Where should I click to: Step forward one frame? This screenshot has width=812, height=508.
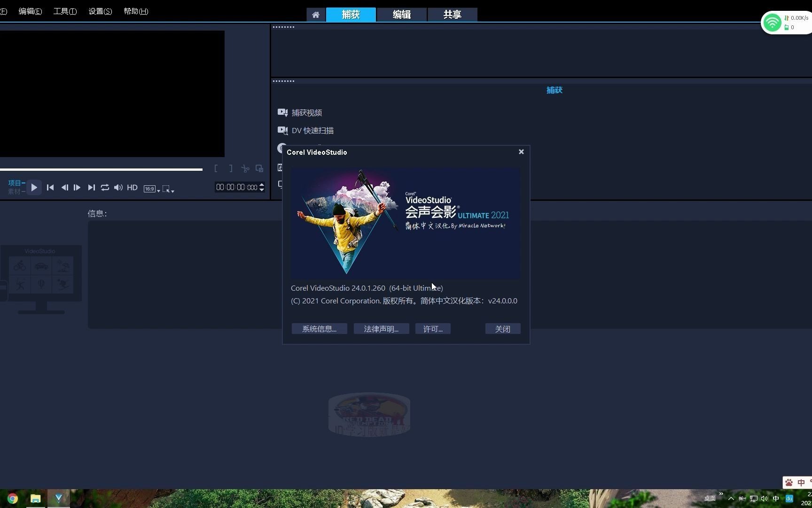[x=77, y=188]
